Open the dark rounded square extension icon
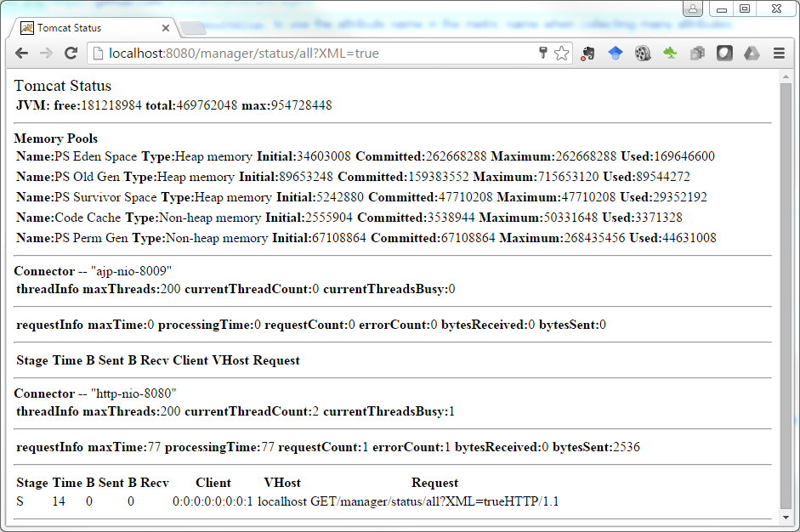 point(724,53)
